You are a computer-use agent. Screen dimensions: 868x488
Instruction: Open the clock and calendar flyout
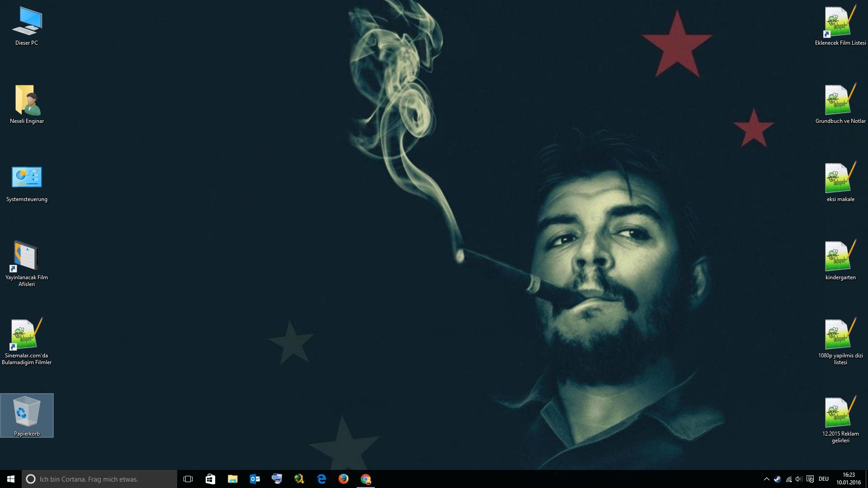point(848,479)
